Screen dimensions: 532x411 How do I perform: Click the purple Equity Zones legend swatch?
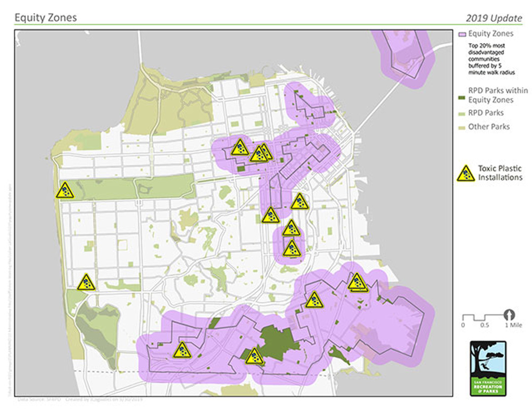[462, 34]
